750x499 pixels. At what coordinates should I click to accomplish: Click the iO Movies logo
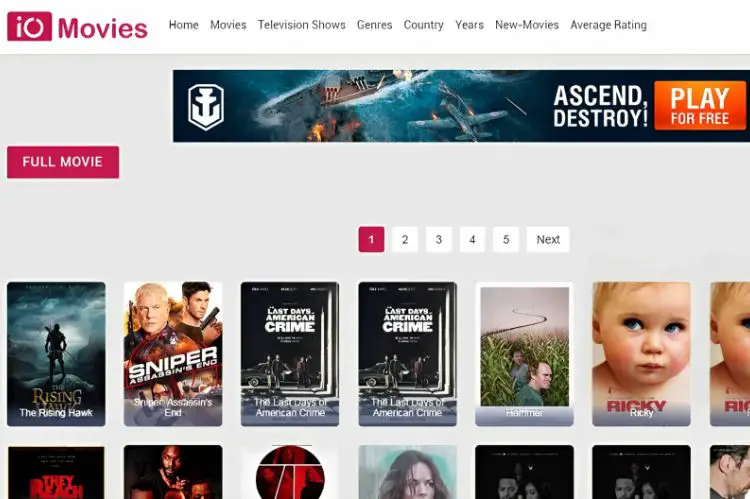[77, 27]
